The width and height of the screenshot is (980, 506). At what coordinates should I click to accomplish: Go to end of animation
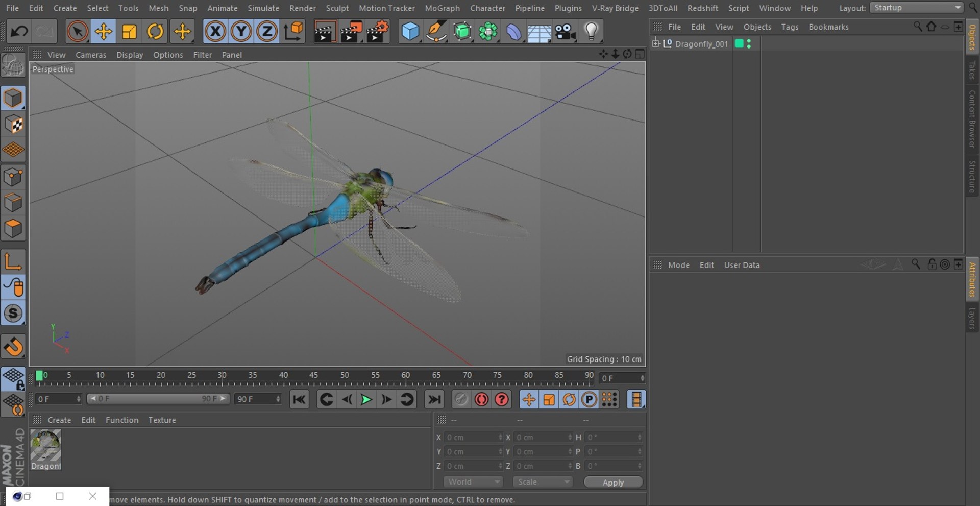pyautogui.click(x=434, y=399)
